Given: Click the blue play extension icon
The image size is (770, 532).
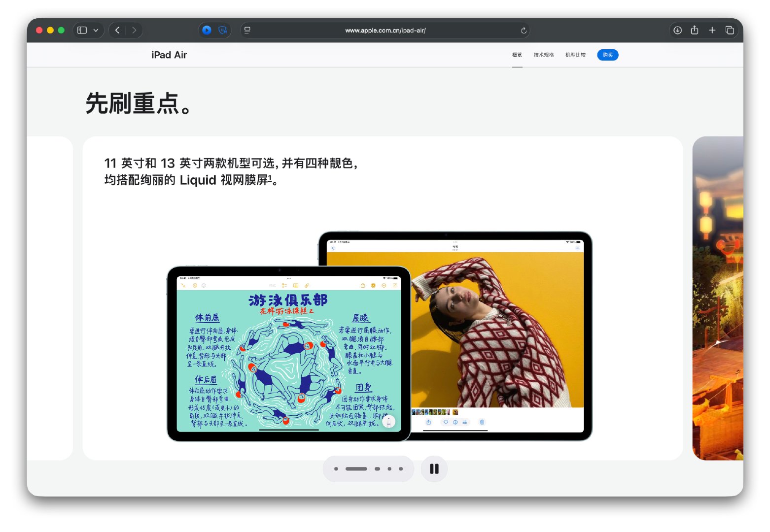Looking at the screenshot, I should pyautogui.click(x=207, y=30).
